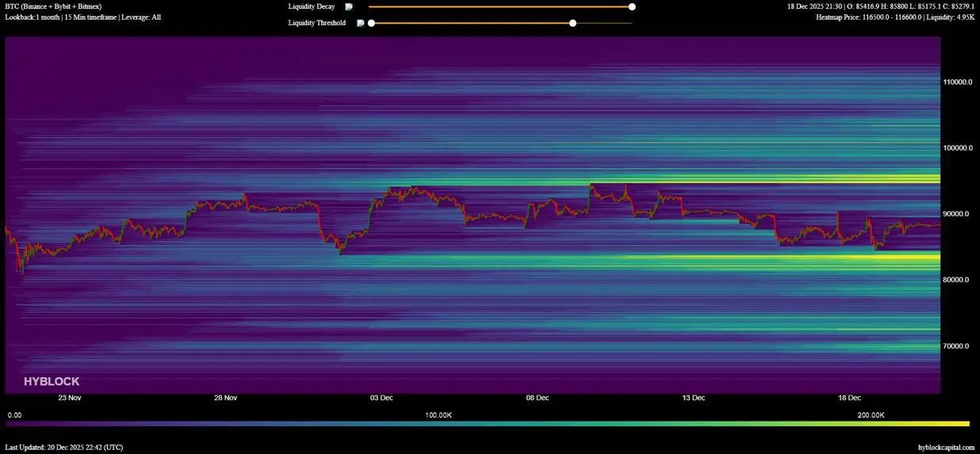This screenshot has width=980, height=454.
Task: Click the 23 Nov date axis label
Action: click(69, 398)
